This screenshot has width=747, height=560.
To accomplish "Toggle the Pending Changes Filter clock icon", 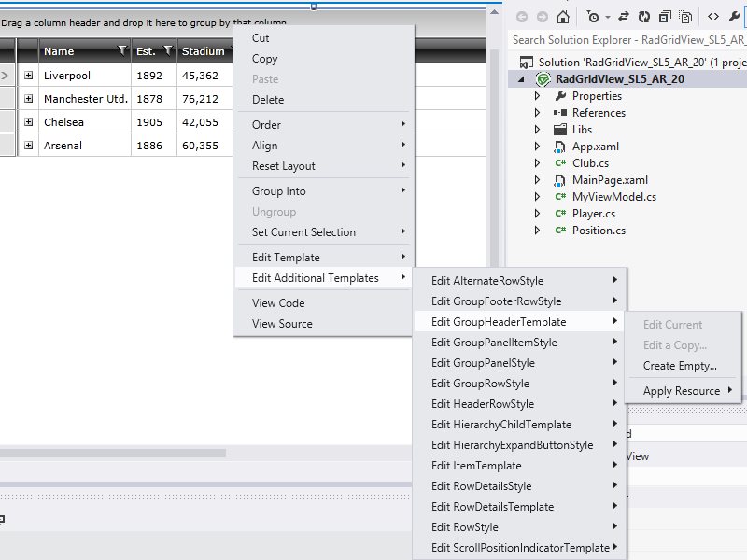I will pos(593,17).
